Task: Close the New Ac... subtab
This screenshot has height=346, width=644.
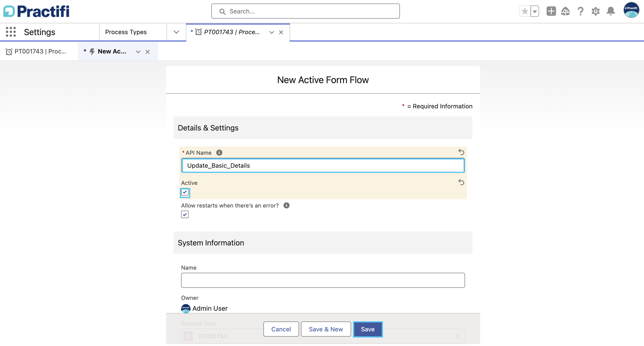Action: (148, 52)
